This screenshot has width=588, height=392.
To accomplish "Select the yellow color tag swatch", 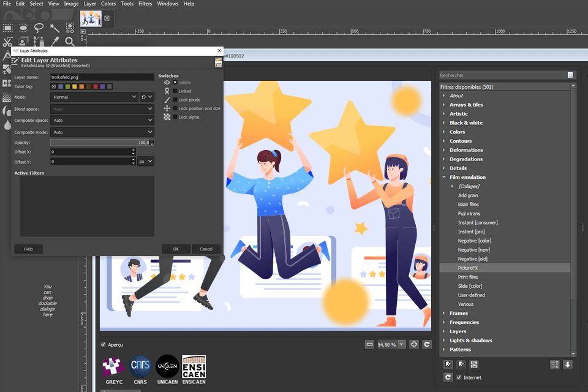I will 75,86.
